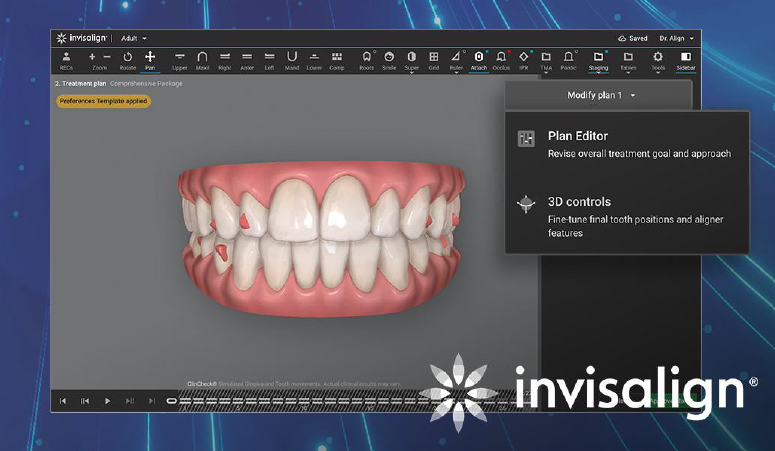This screenshot has height=451, width=775.
Task: Toggle the Sidebar panel
Action: (x=686, y=61)
